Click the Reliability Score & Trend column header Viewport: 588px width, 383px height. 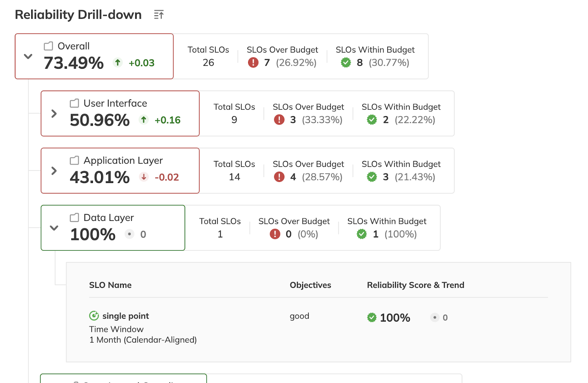coord(415,285)
